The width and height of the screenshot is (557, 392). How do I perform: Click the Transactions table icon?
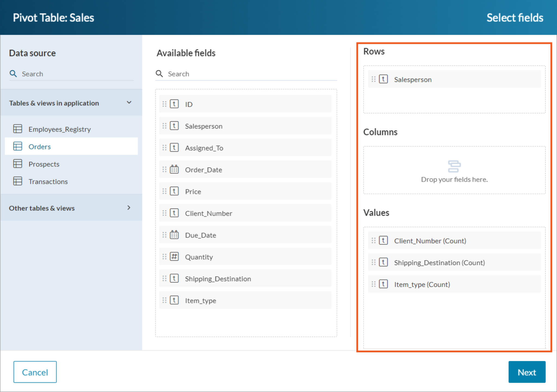(x=18, y=181)
